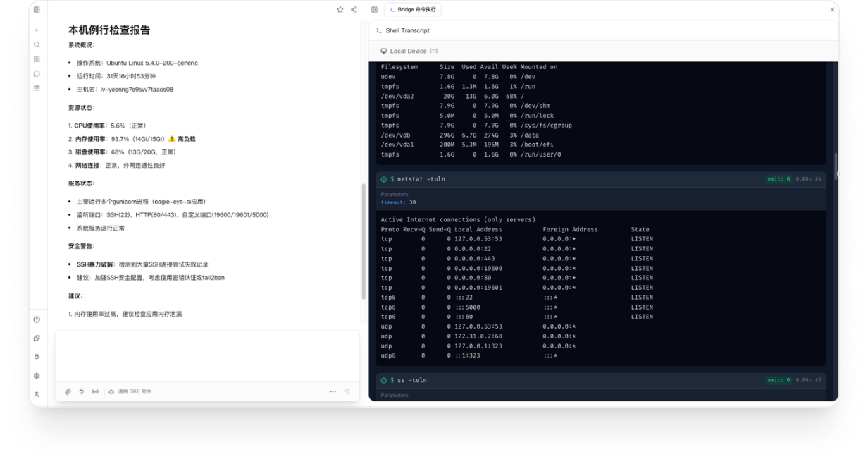The width and height of the screenshot is (868, 464).
Task: Open the grid apps icon in sidebar
Action: click(x=37, y=59)
